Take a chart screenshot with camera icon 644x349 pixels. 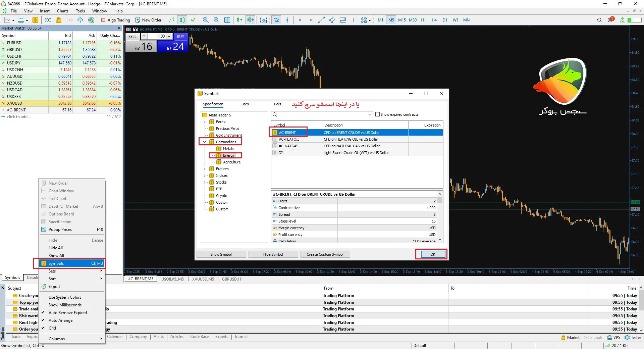coord(264,20)
